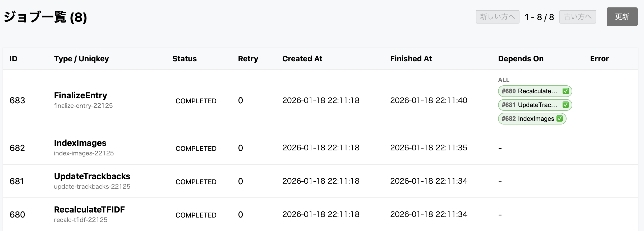Click the green checkmark on #680 badge
644x231 pixels.
(x=565, y=91)
